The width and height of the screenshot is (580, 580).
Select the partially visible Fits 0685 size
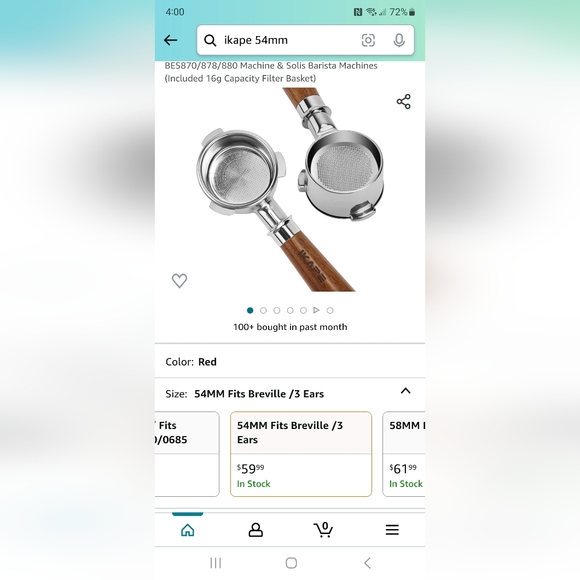(187, 454)
